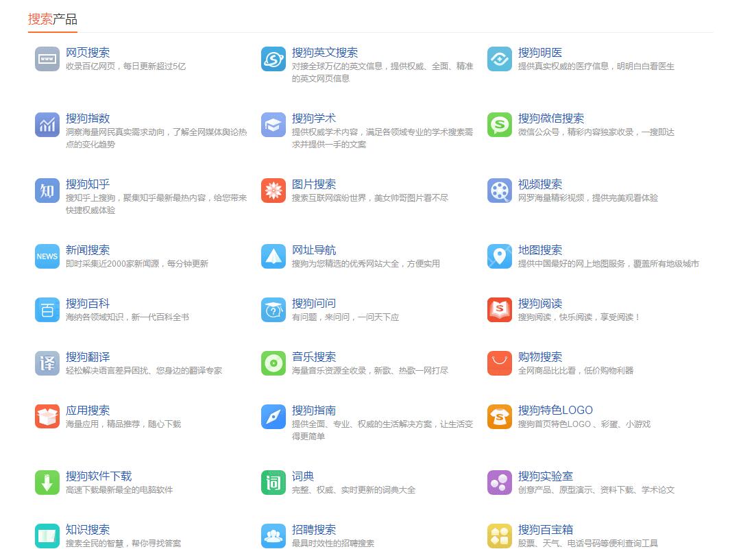
Task: Click the 搜狗阅读 red book icon
Action: coord(500,310)
